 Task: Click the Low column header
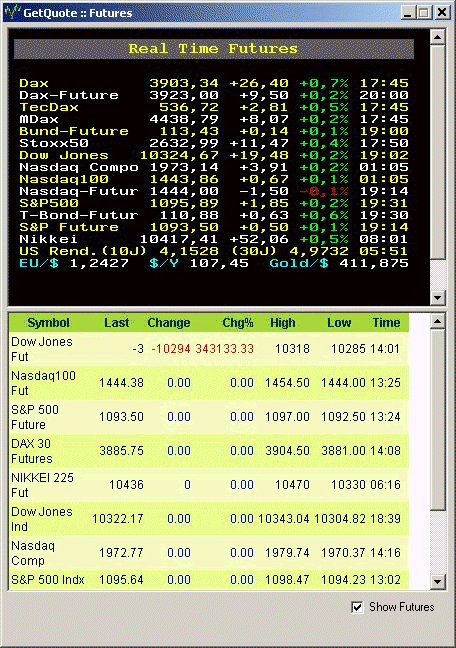[339, 323]
